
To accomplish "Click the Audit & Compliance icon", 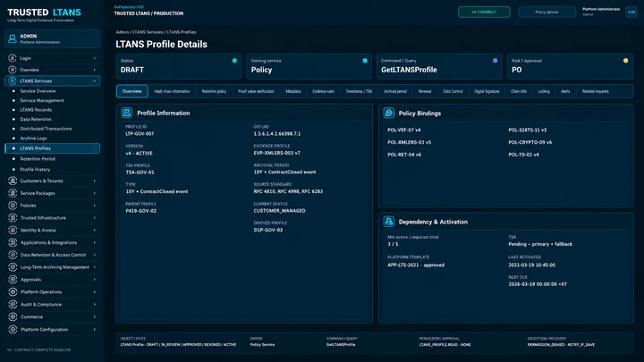I will point(13,304).
